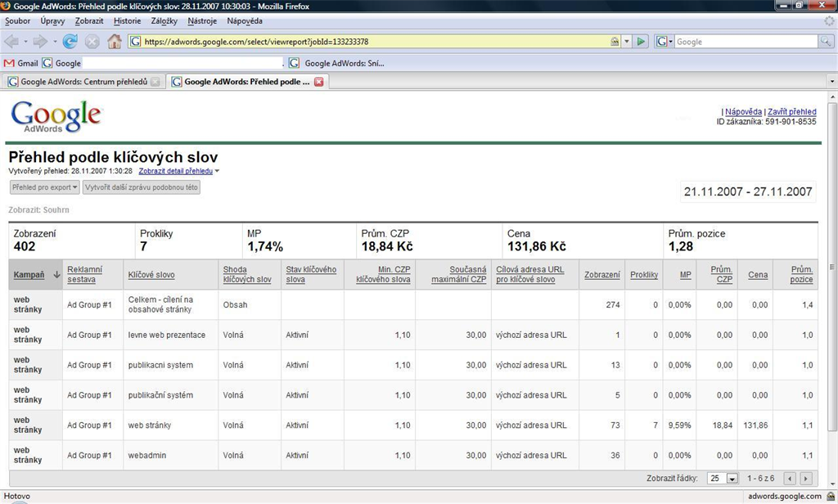Sort by Současná maximální CZP header
This screenshot has width=838, height=504.
458,275
